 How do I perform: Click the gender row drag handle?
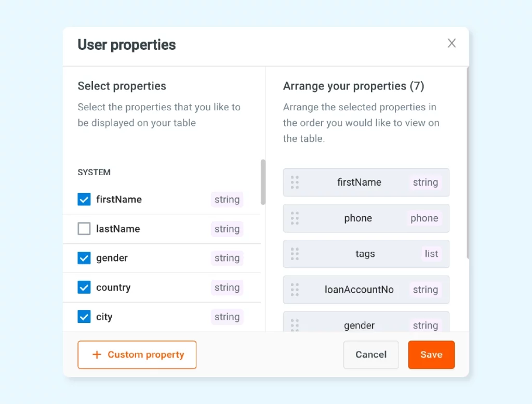295,325
